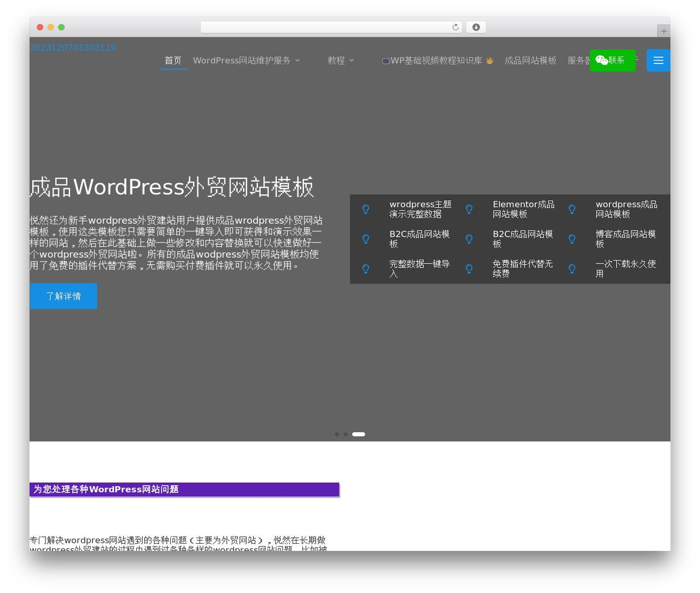Screen dimensions: 700x593
Task: Click the green WeChat 联系 button
Action: 612,60
